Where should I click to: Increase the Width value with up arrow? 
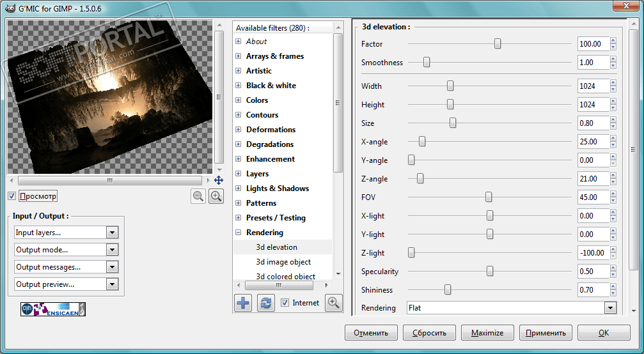(x=613, y=83)
